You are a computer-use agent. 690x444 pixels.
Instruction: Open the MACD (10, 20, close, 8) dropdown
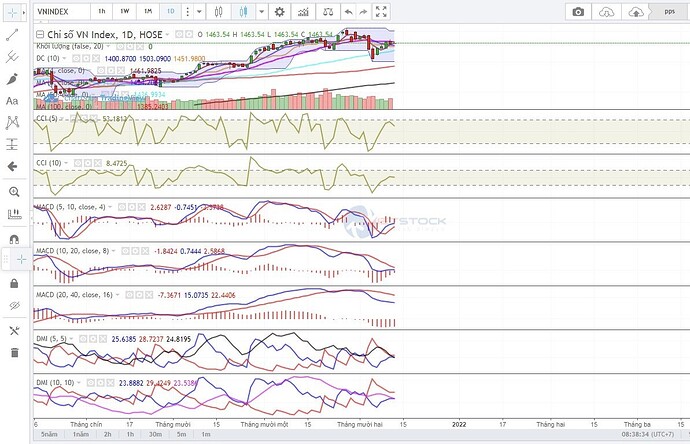(x=114, y=251)
